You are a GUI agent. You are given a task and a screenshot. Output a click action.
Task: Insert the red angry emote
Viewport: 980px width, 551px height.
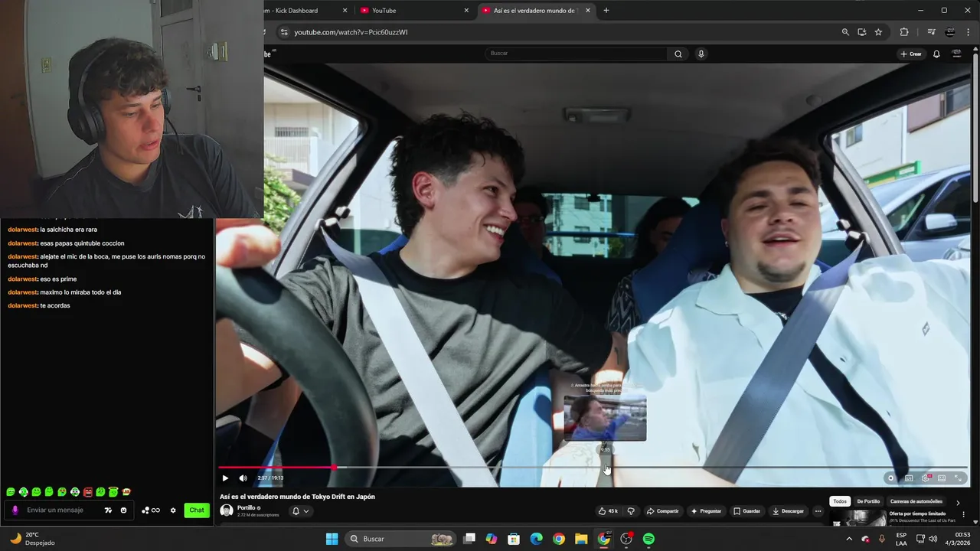[88, 492]
